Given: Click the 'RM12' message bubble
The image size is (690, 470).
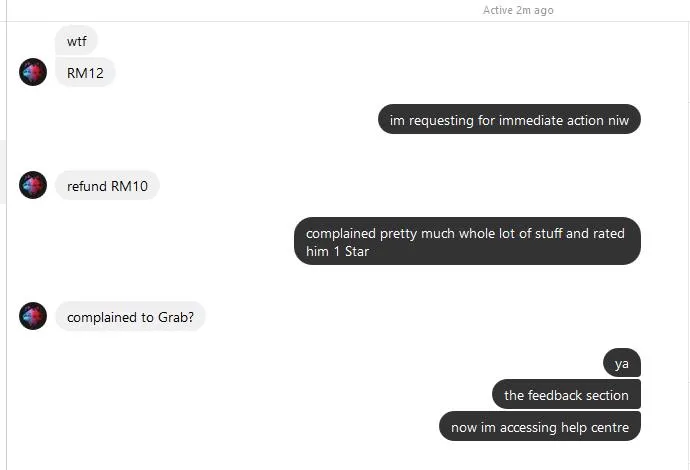Looking at the screenshot, I should [x=85, y=73].
